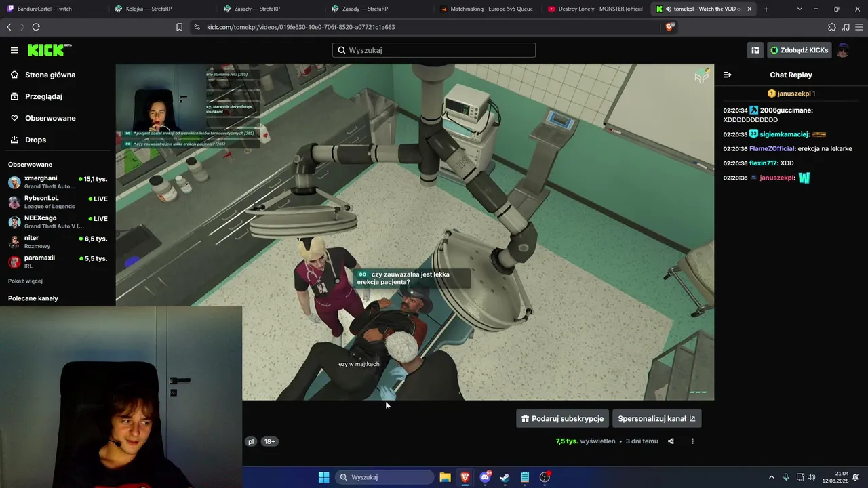
Task: Open OBS Studio from the taskbar
Action: pos(545,477)
